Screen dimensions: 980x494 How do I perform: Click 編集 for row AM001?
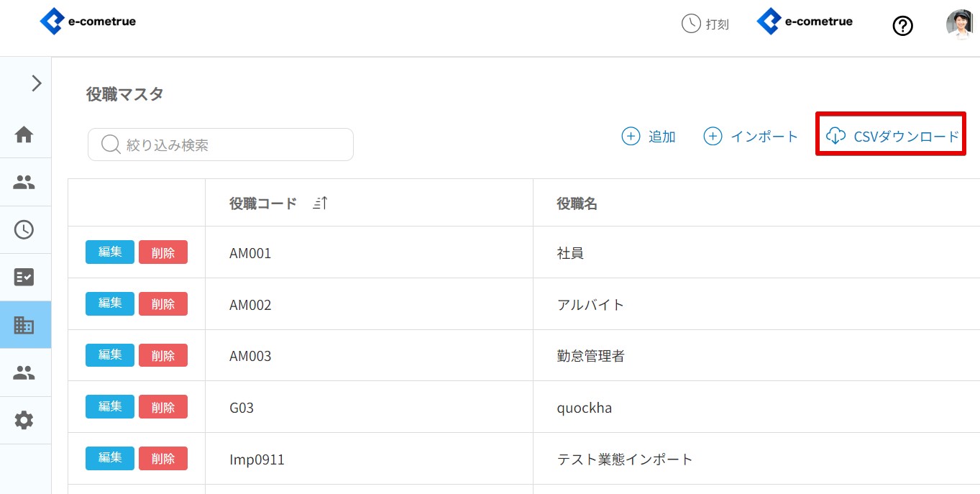tap(109, 252)
